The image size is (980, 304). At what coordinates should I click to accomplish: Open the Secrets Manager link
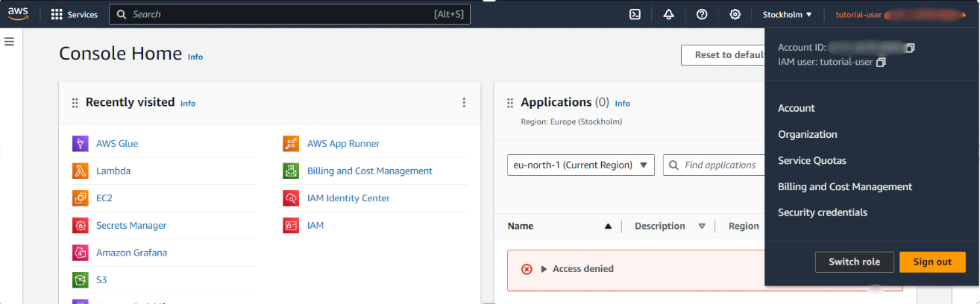point(131,225)
